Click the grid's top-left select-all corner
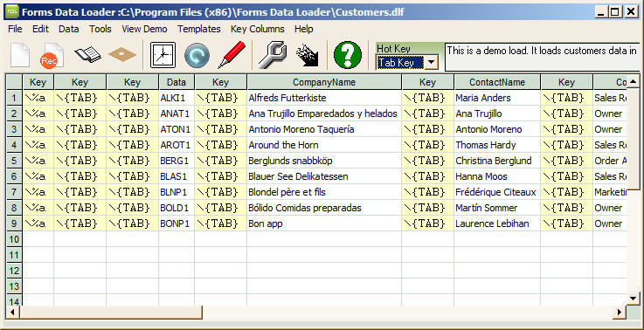This screenshot has width=644, height=330. (x=15, y=82)
